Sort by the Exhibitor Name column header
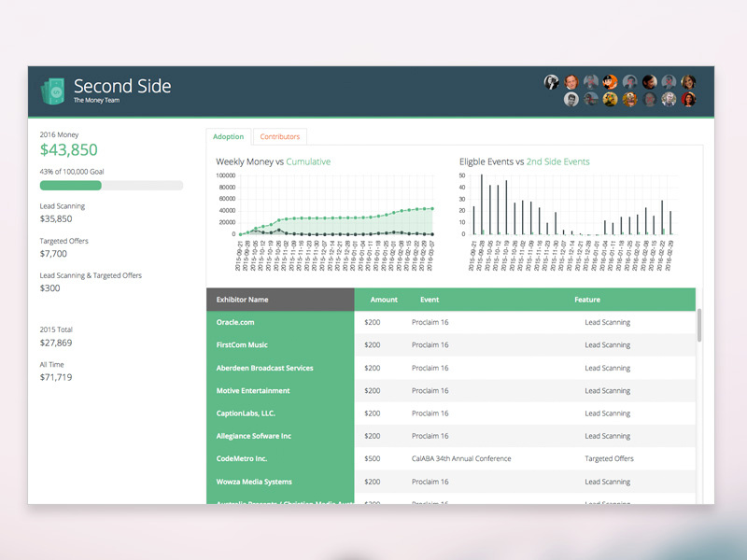The width and height of the screenshot is (747, 560). coord(242,300)
